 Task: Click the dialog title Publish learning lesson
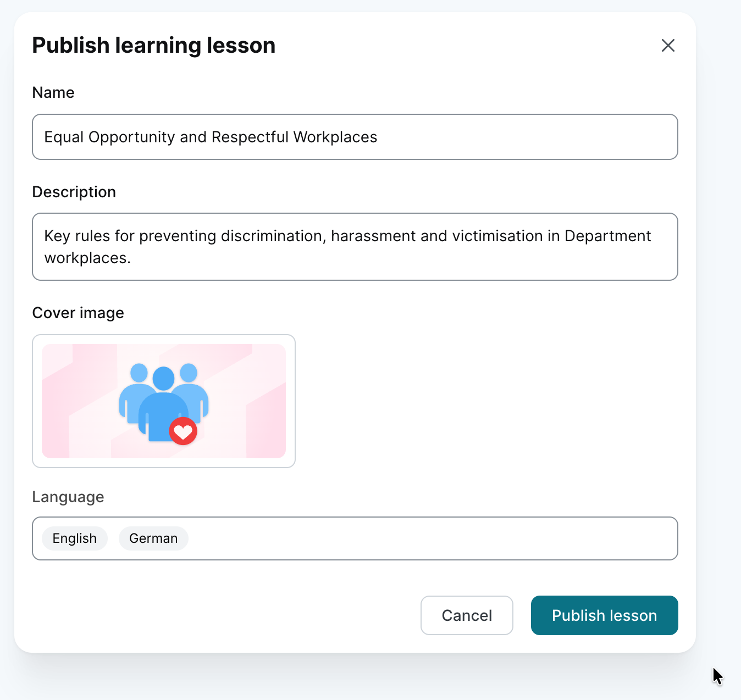tap(154, 46)
